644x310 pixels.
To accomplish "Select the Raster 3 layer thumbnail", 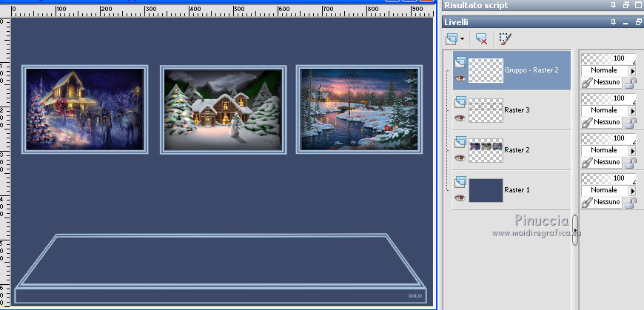I will [x=486, y=110].
